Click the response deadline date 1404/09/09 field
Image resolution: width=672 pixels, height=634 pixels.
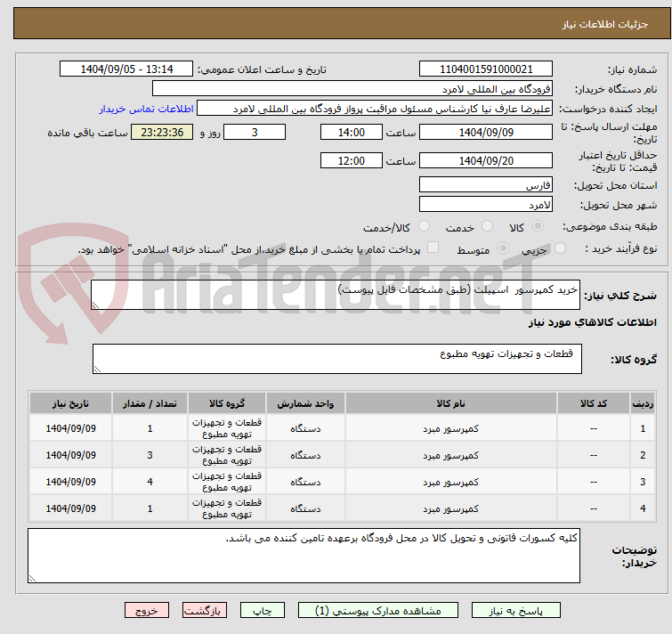486,132
